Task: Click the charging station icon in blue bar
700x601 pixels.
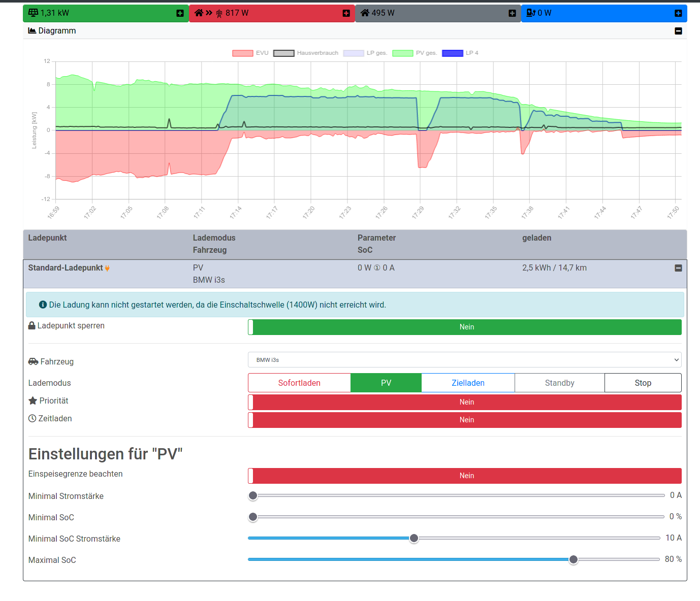Action: pyautogui.click(x=531, y=13)
